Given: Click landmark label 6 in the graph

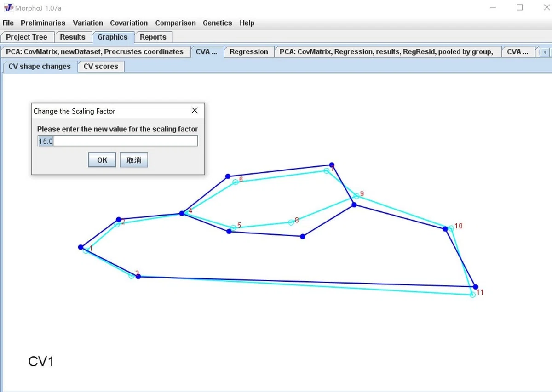Looking at the screenshot, I should (x=241, y=179).
